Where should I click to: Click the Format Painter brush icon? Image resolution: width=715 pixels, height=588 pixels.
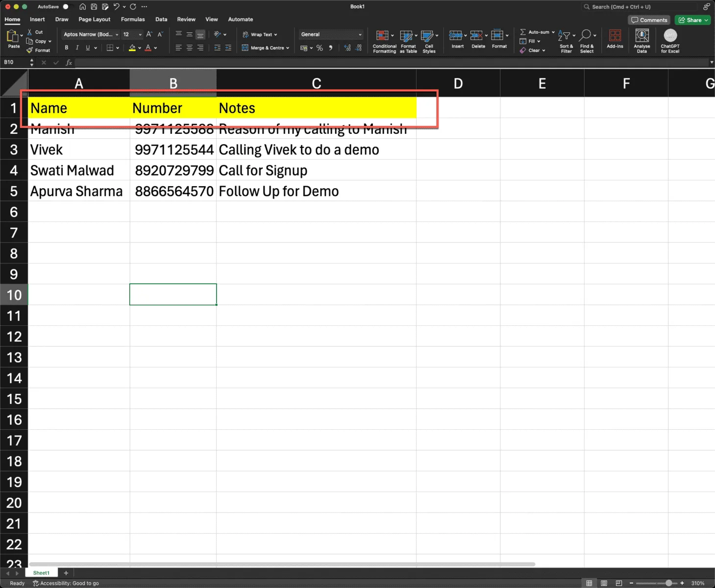(x=29, y=50)
